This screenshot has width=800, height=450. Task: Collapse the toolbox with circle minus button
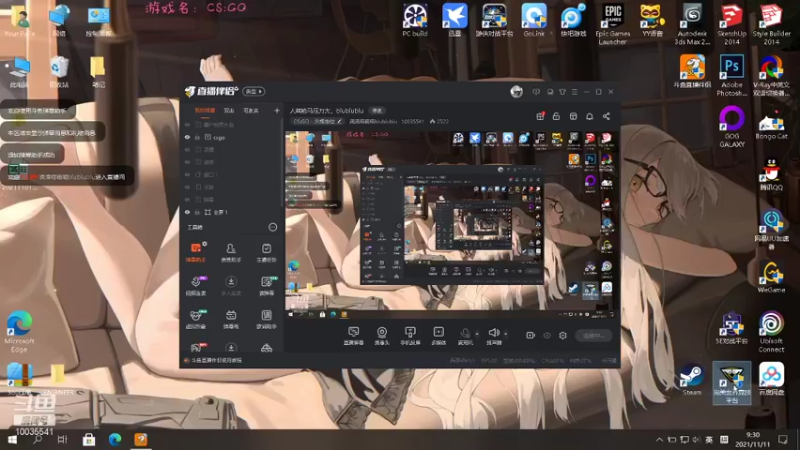(x=273, y=227)
